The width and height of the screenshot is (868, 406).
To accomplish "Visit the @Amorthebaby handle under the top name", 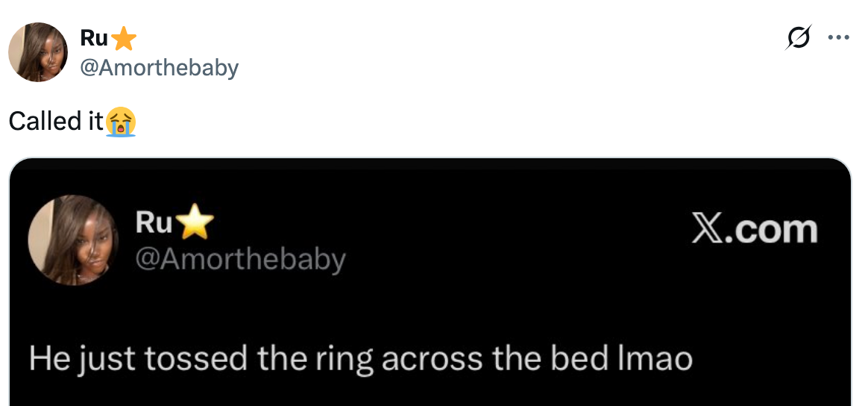I will point(160,68).
